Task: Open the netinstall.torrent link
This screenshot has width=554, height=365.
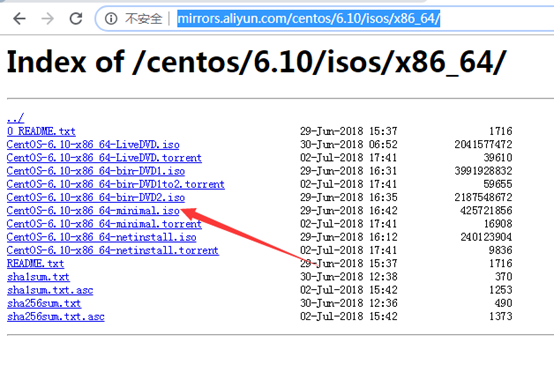Action: tap(113, 251)
